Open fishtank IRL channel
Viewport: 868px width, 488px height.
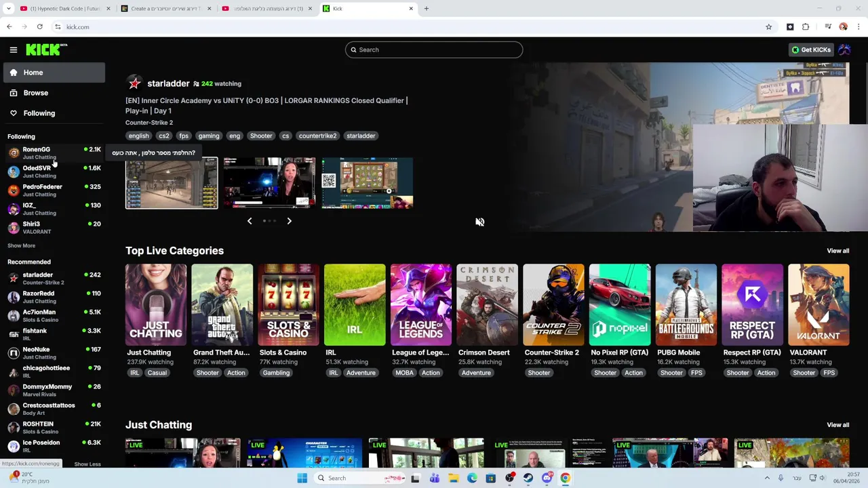[x=54, y=334]
